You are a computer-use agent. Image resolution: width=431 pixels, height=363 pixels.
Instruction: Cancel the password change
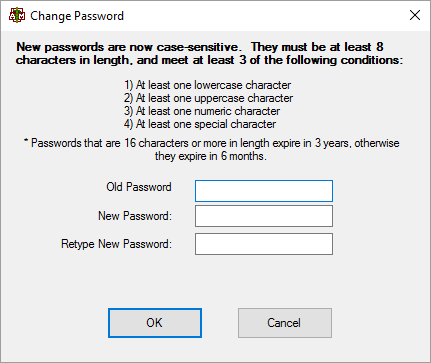coord(285,323)
